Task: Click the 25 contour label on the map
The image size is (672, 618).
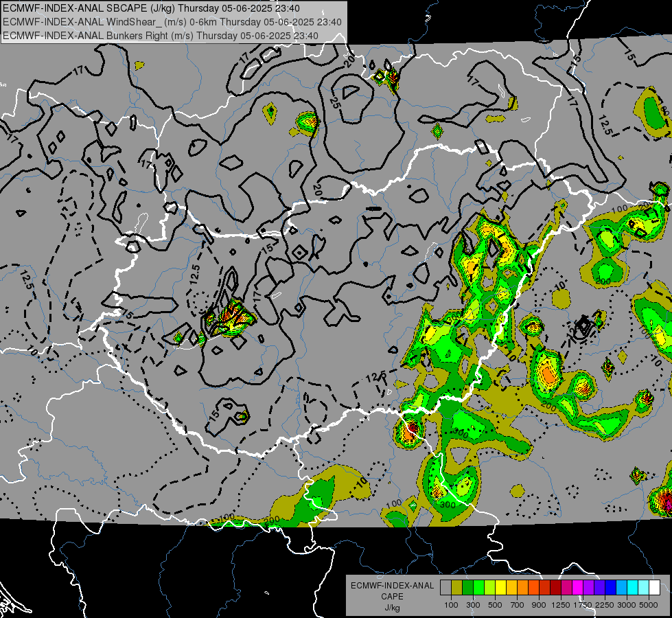Action: 335,102
